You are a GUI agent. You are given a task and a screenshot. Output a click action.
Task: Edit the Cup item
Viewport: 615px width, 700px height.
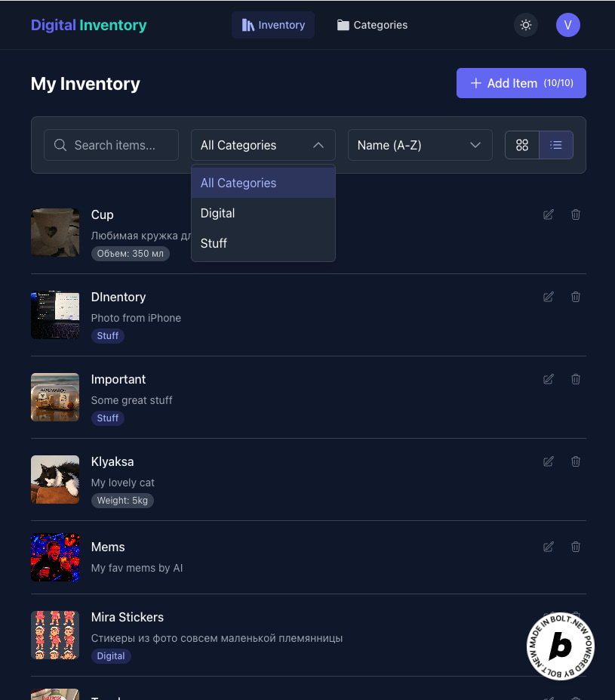[549, 214]
